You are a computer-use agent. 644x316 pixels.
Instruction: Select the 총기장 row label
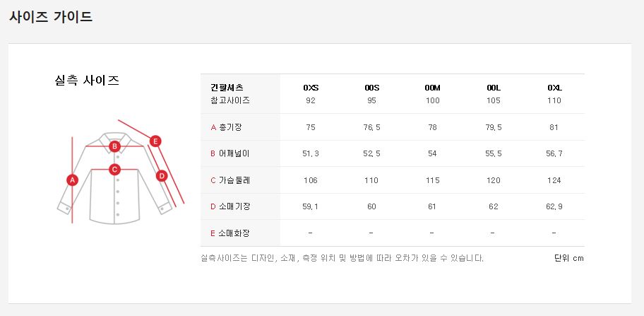pyautogui.click(x=230, y=127)
